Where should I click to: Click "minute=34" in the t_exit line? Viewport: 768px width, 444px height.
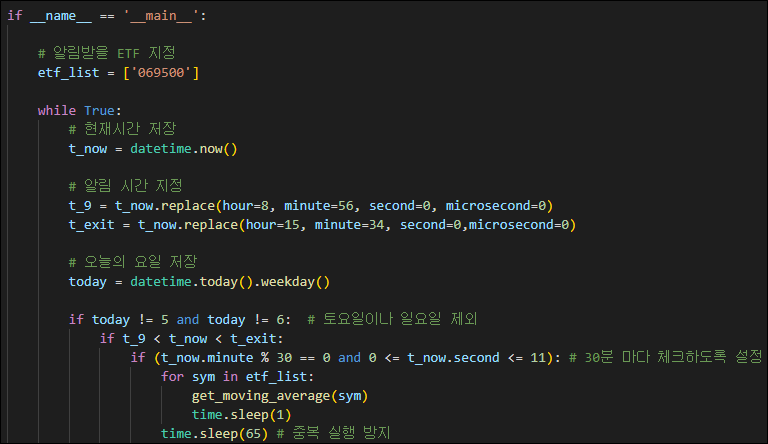349,224
